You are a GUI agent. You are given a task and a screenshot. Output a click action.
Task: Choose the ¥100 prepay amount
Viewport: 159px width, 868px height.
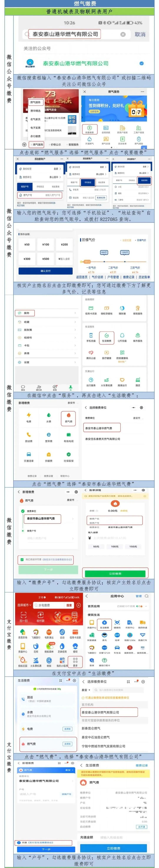point(46,245)
